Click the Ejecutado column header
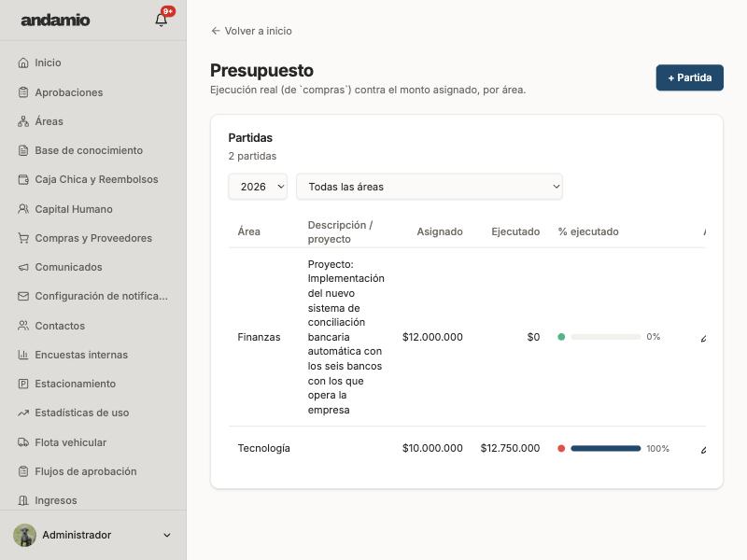 click(x=515, y=231)
